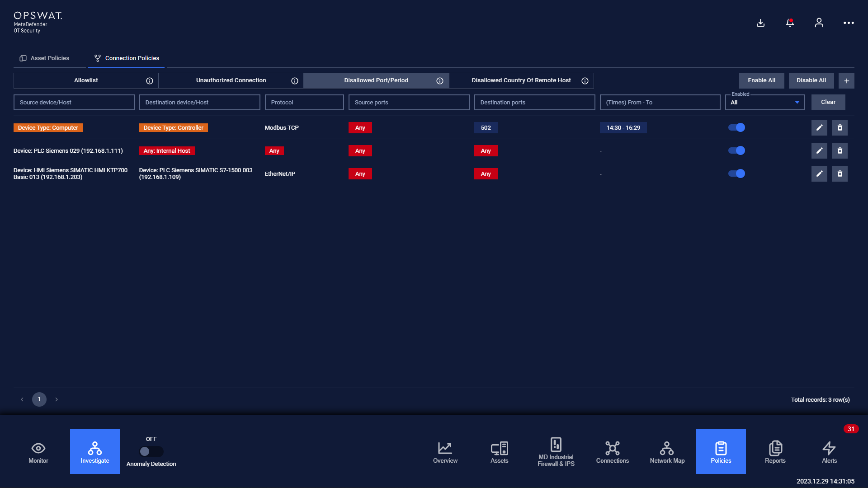Click Total records: 3 row(s) text

820,400
